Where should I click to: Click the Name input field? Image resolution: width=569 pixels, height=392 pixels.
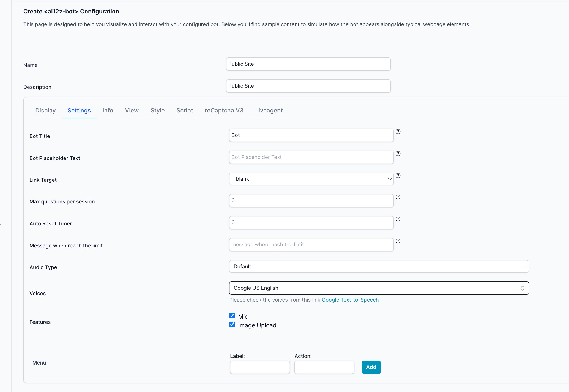(308, 64)
